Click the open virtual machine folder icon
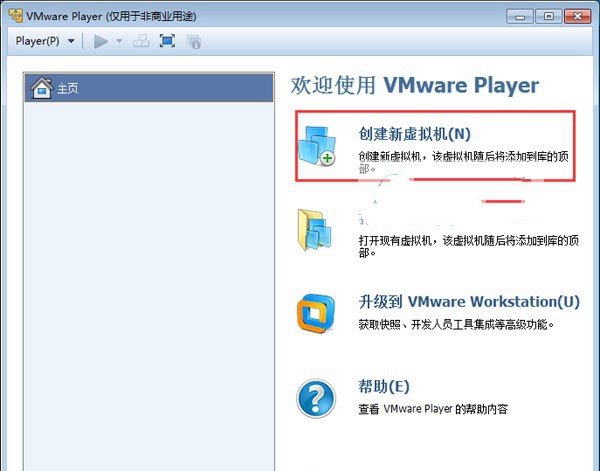 coord(315,230)
